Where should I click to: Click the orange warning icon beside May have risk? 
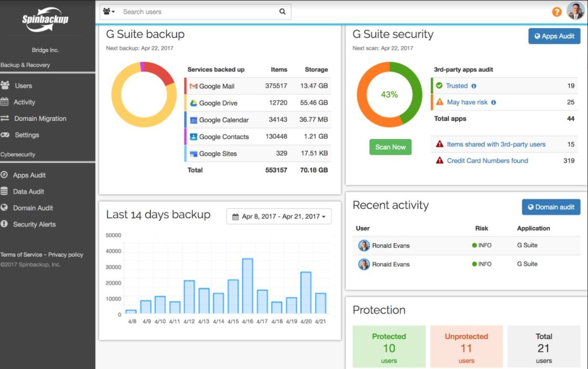pyautogui.click(x=439, y=102)
